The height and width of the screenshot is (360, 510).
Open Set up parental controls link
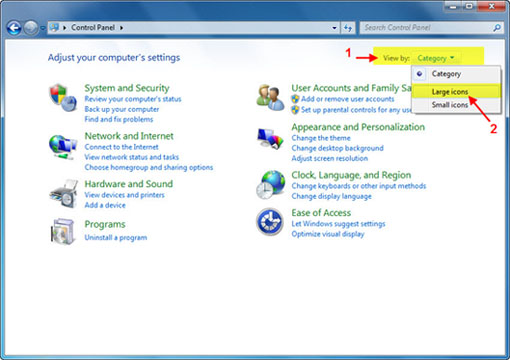(357, 110)
